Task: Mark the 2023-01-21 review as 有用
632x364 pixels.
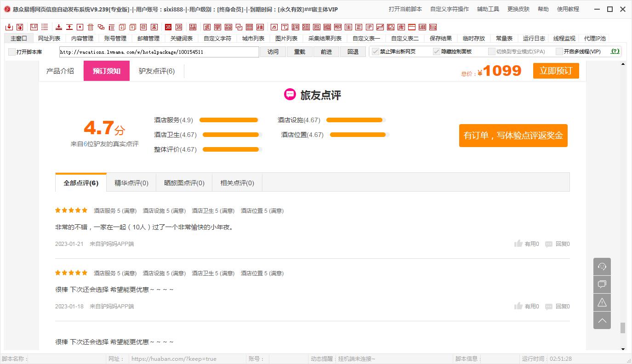Action: point(527,244)
